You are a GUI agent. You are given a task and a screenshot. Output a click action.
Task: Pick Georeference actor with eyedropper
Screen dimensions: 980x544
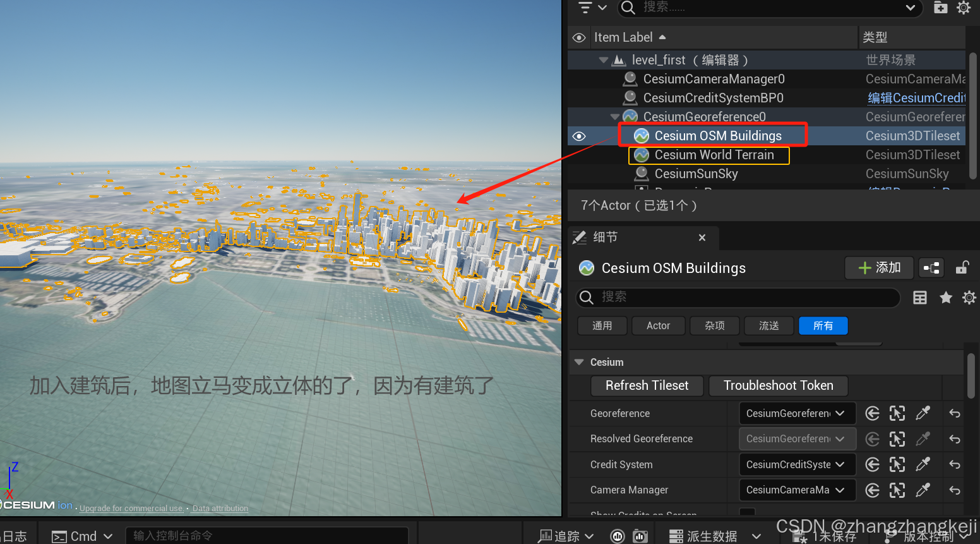pyautogui.click(x=923, y=413)
